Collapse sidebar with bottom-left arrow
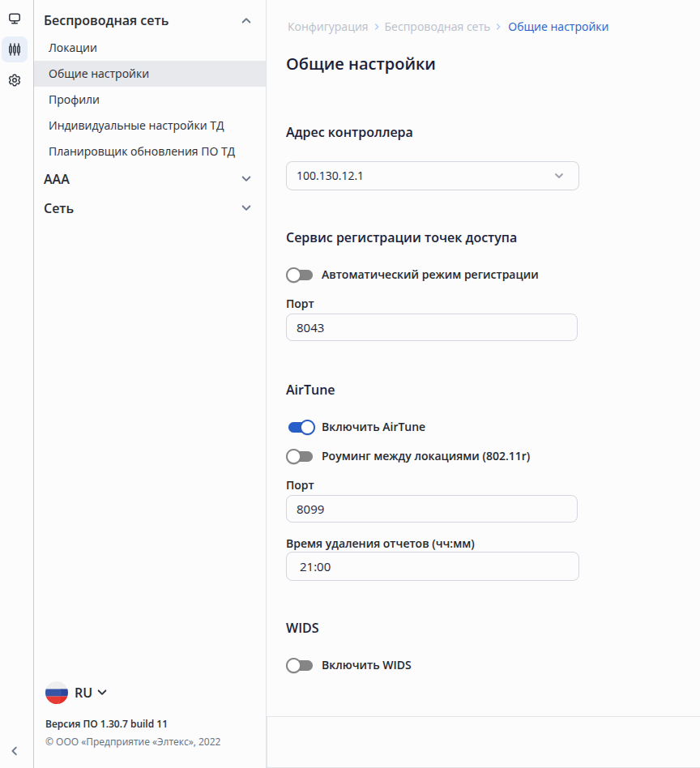Viewport: 700px width, 768px height. click(x=15, y=751)
